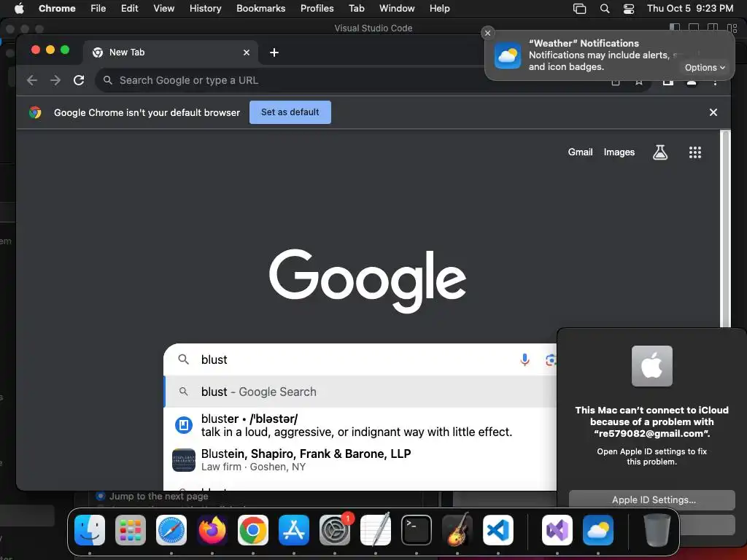
Task: Open the File menu
Action: click(98, 8)
